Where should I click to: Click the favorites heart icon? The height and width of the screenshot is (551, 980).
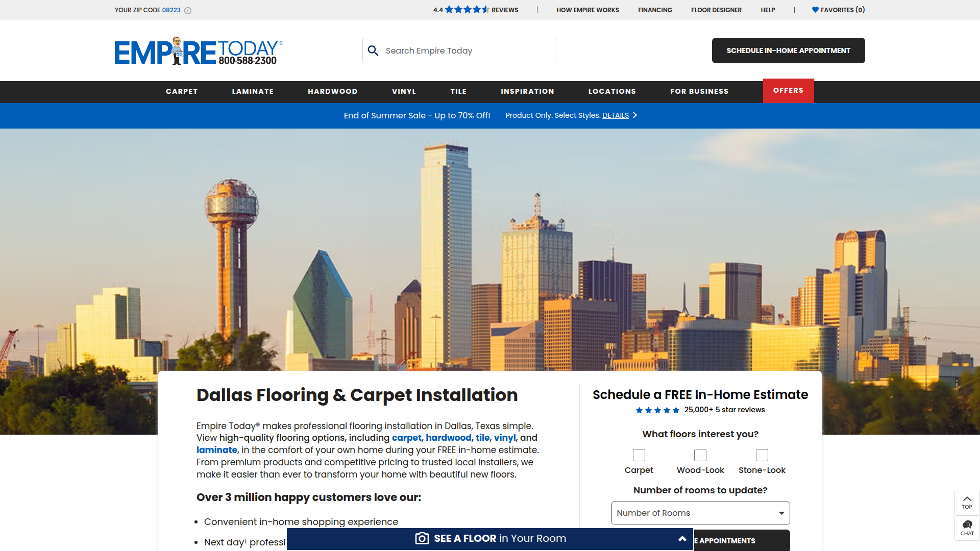click(815, 10)
